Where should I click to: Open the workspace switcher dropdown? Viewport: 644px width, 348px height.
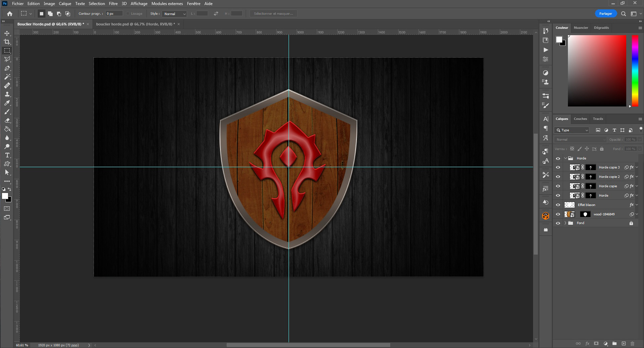(636, 14)
